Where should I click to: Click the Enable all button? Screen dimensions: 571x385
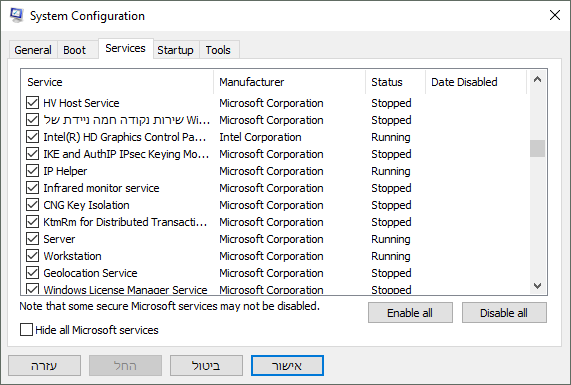[410, 313]
